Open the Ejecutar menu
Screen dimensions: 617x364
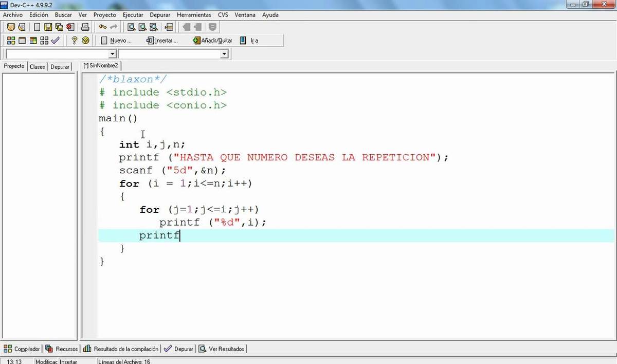[133, 15]
